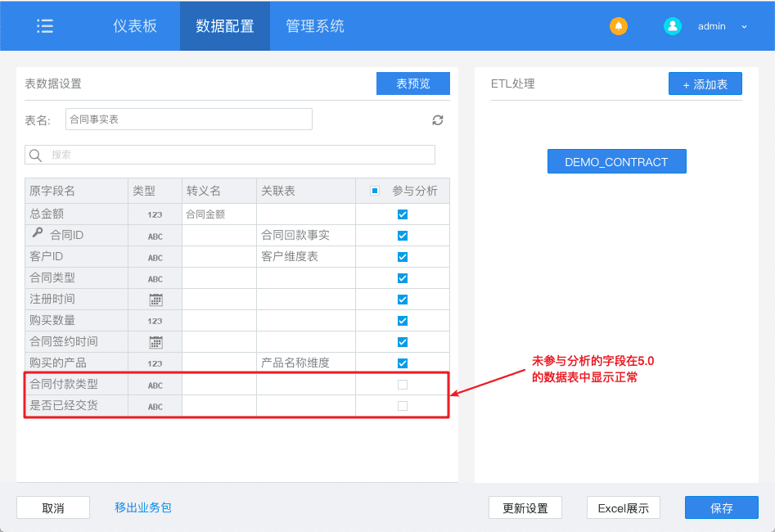Select the 注册时间 field name cell
Viewport: 775px width, 532px height.
click(77, 299)
